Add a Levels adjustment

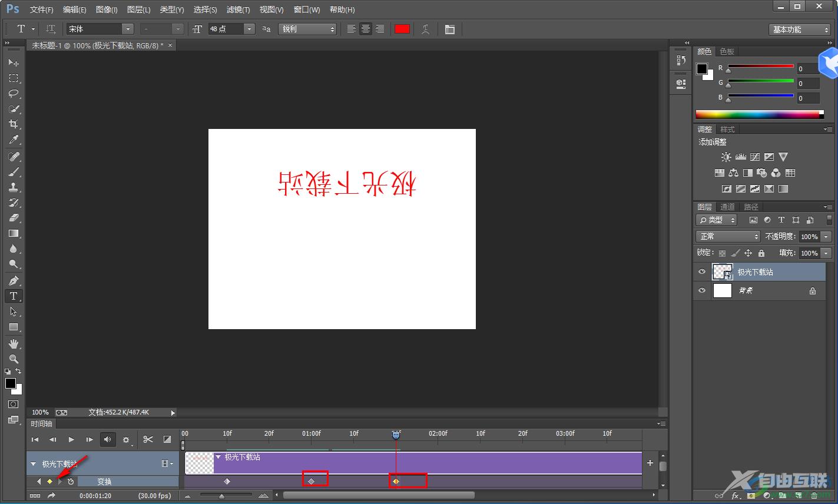point(741,157)
